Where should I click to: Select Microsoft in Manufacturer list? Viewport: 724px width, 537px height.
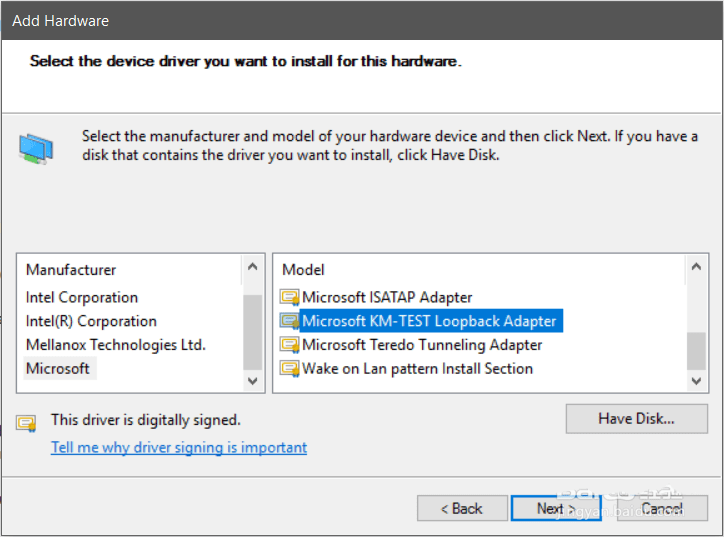click(x=58, y=369)
